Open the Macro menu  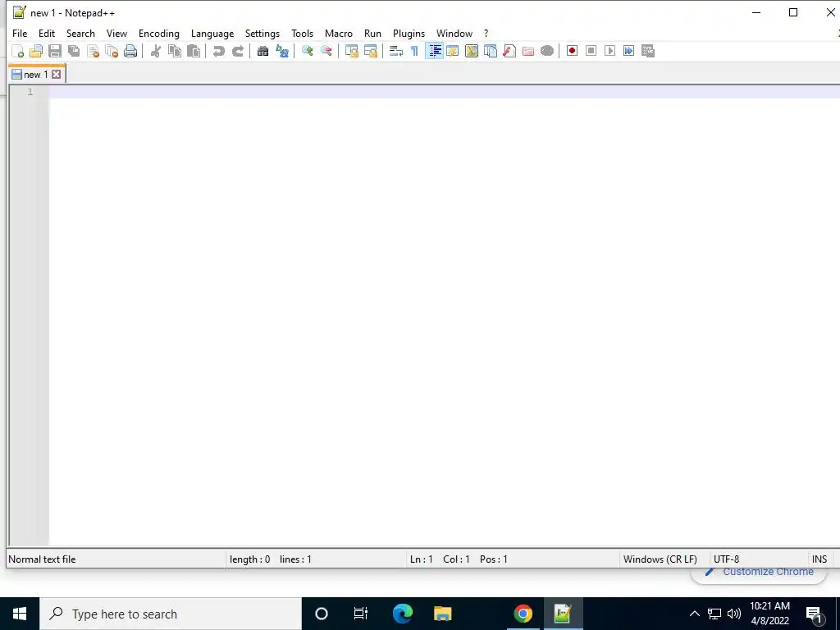(339, 33)
